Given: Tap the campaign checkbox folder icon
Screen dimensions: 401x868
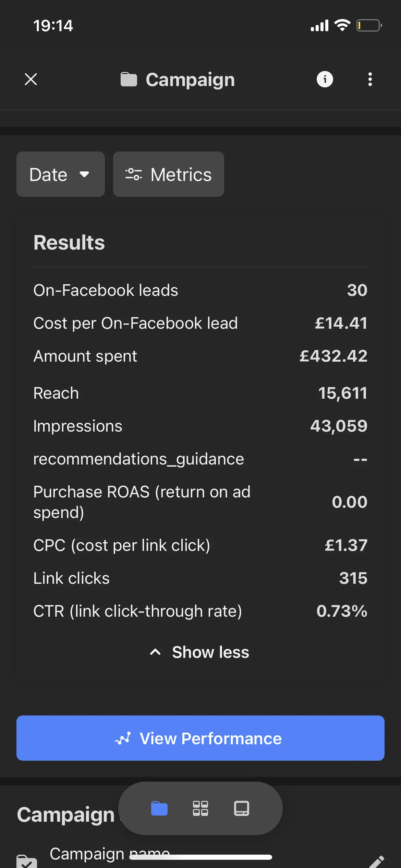Looking at the screenshot, I should tap(27, 861).
